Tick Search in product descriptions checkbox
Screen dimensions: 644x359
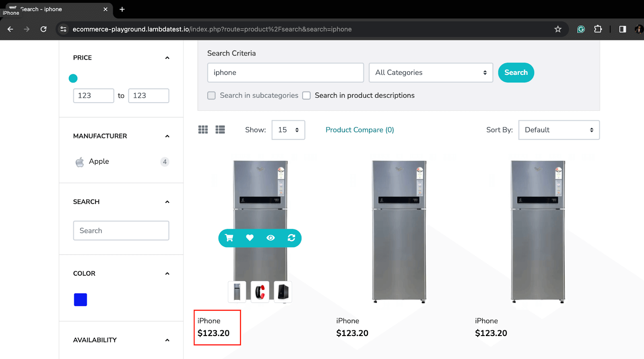(x=307, y=95)
